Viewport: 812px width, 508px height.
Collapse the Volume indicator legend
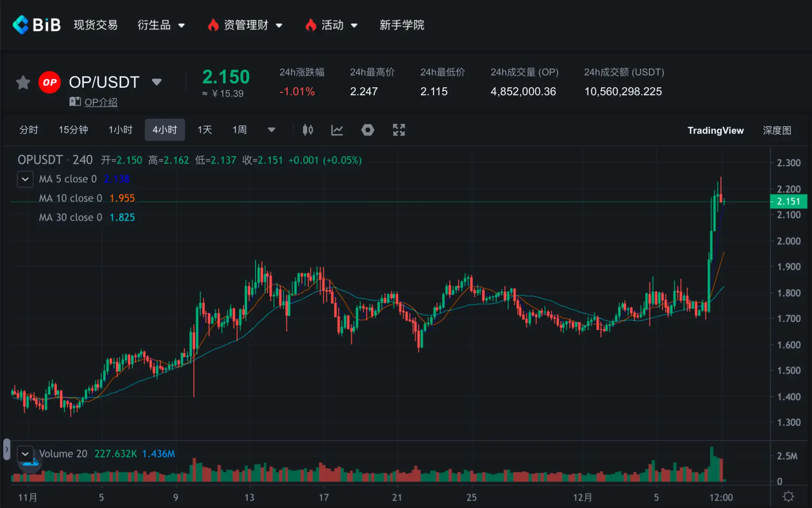point(25,454)
